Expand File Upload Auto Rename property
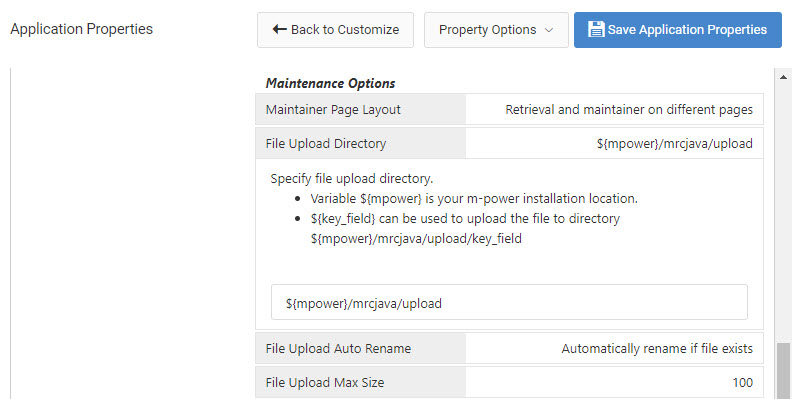Image resolution: width=810 pixels, height=399 pixels. click(x=509, y=348)
